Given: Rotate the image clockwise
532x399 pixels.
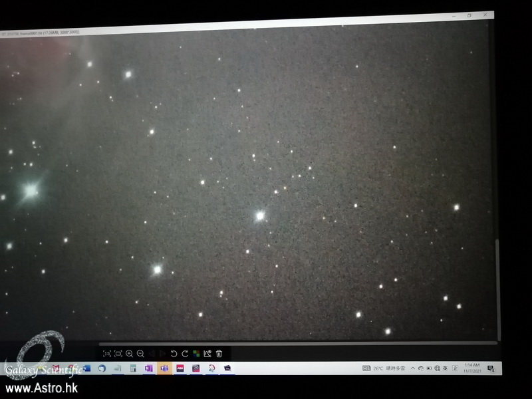Looking at the screenshot, I should click(185, 354).
